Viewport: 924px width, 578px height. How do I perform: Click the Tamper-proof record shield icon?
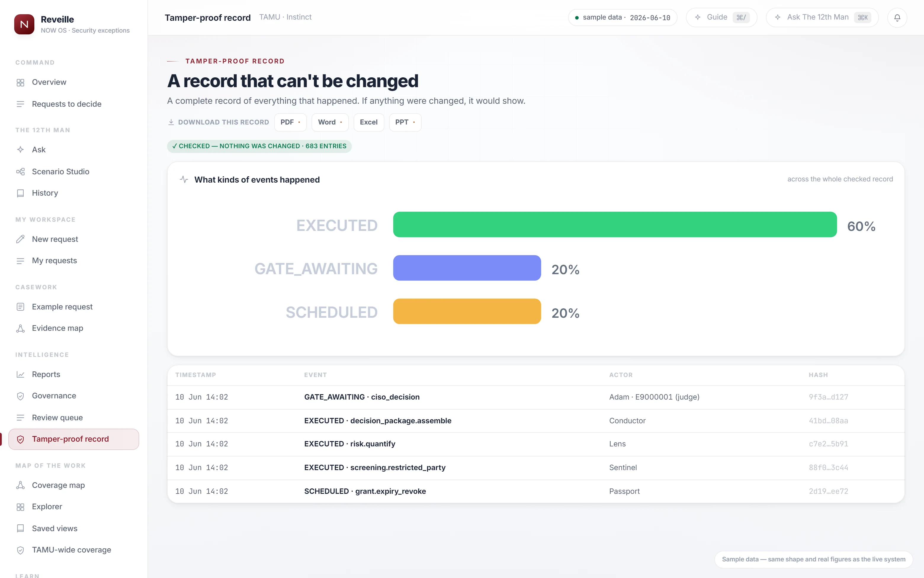tap(21, 439)
